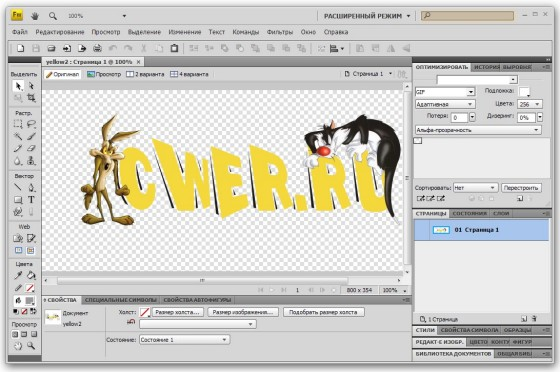Click the Paste clipboard toolbar icon
This screenshot has width=560, height=372.
pos(174,48)
